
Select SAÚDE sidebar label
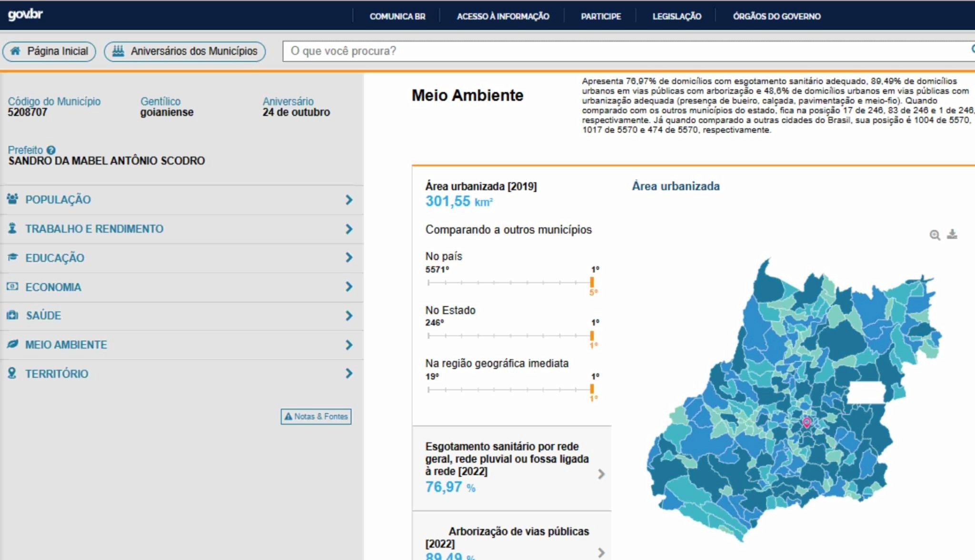(43, 315)
